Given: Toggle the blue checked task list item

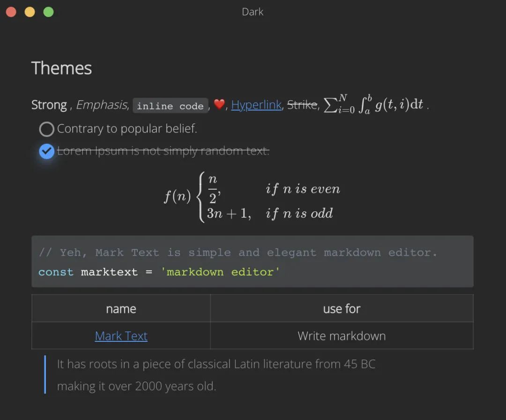Looking at the screenshot, I should coord(46,151).
